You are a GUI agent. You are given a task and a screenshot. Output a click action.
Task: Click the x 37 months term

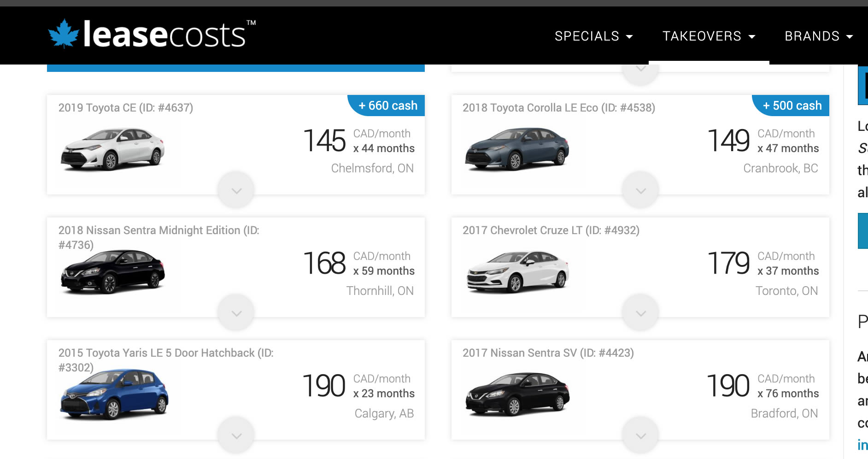788,271
